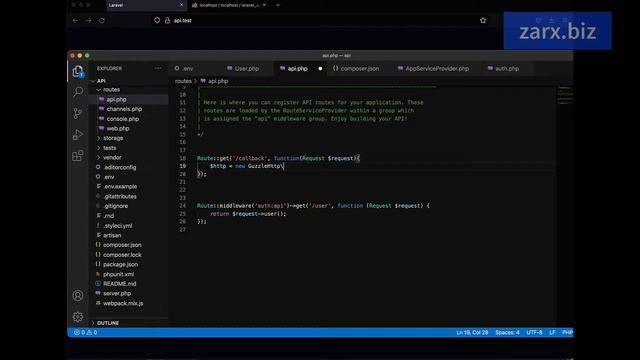Open channels.php in the file tree
The image size is (640, 360).
pos(124,109)
